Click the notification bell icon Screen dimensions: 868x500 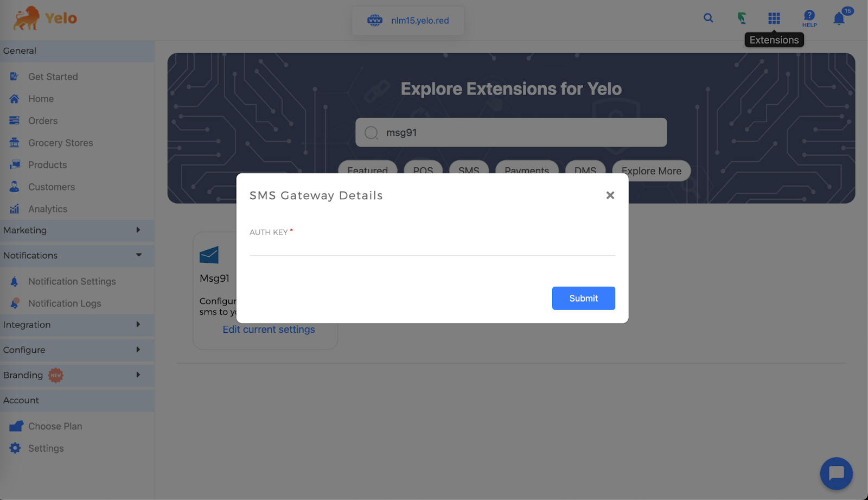click(x=839, y=19)
